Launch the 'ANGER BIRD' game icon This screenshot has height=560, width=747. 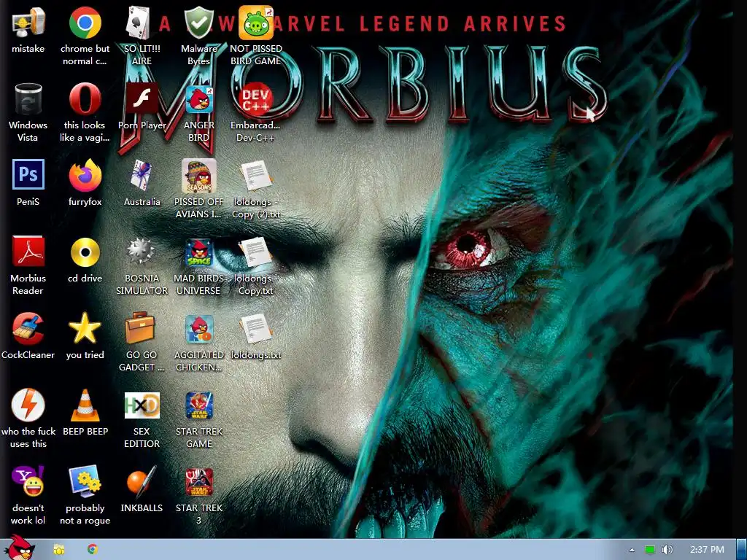[x=198, y=99]
